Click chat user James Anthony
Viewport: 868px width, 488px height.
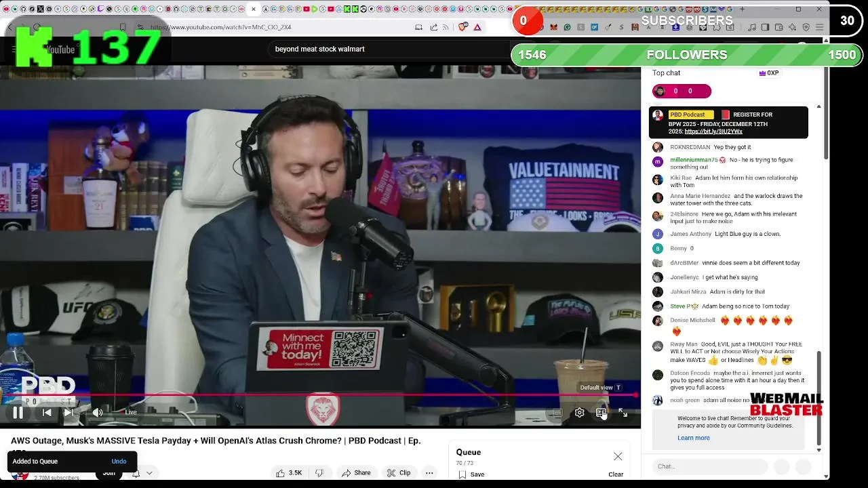click(x=690, y=234)
